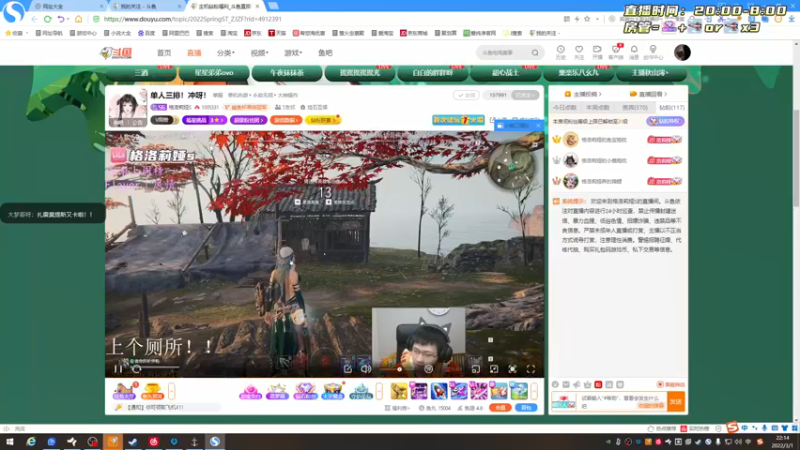
Task: Toggle the follow checkmark button for streamer
Action: click(x=466, y=95)
